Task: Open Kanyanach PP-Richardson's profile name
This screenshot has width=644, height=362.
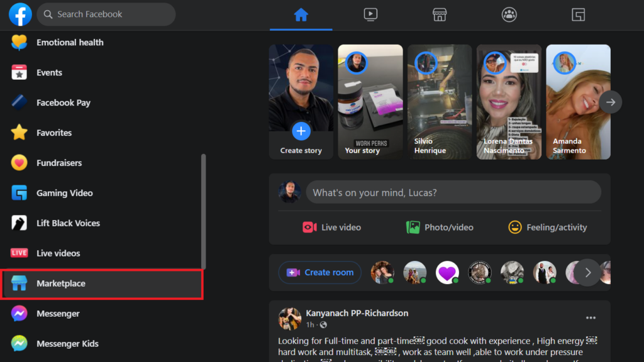Action: pos(357,313)
